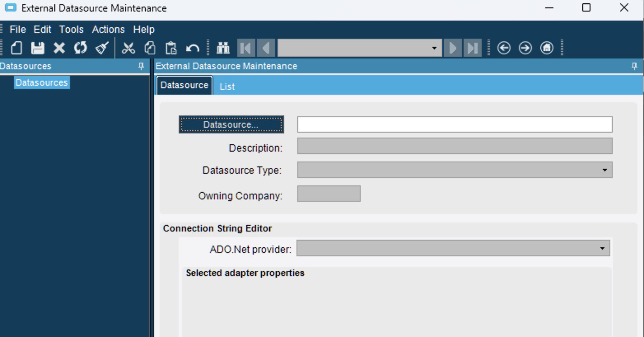Pin the External Datasource Maintenance panel
The width and height of the screenshot is (644, 337).
tap(634, 66)
